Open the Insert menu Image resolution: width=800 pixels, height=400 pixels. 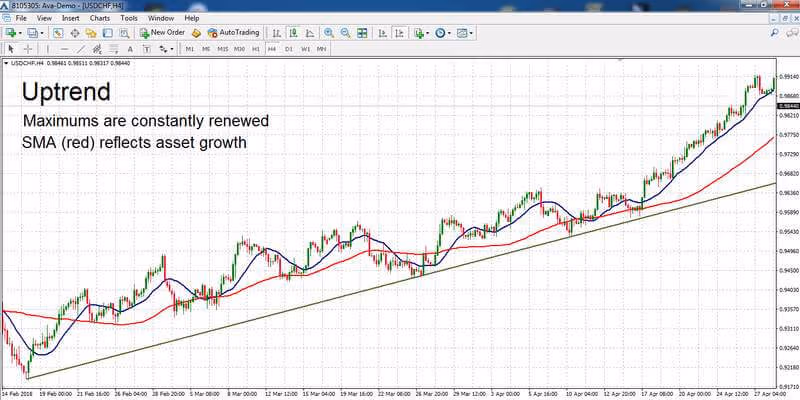70,18
